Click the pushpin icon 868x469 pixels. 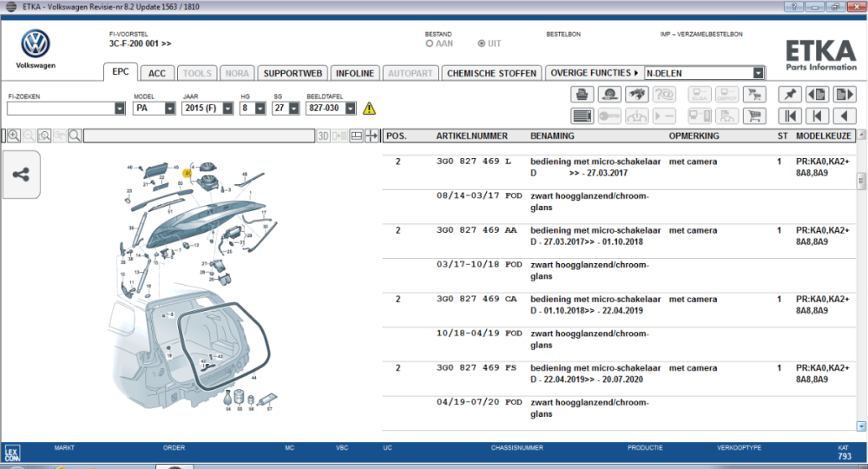pos(790,94)
